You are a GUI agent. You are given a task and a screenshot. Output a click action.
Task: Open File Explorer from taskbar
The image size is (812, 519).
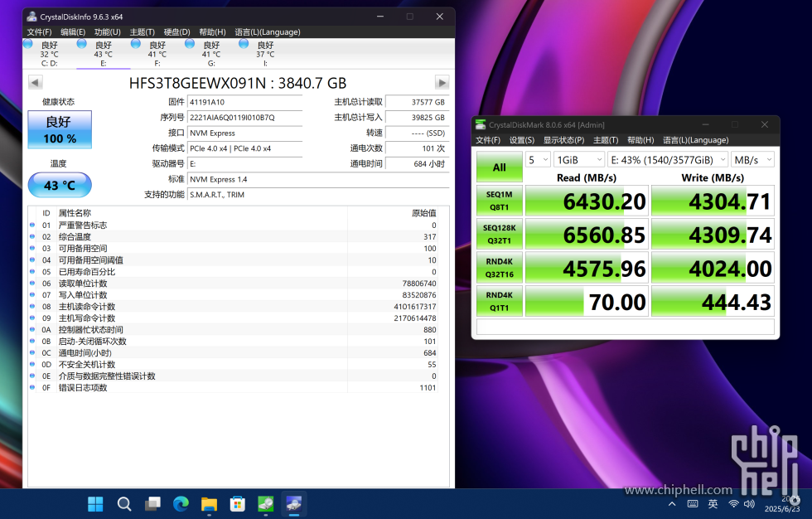(x=209, y=503)
